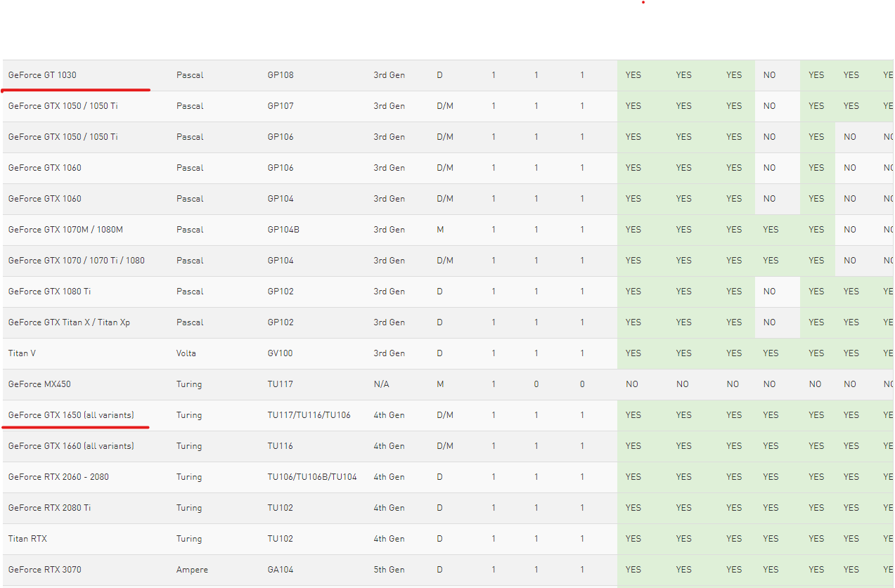
Task: Click the GeForce RTX 3070 cell
Action: point(44,570)
